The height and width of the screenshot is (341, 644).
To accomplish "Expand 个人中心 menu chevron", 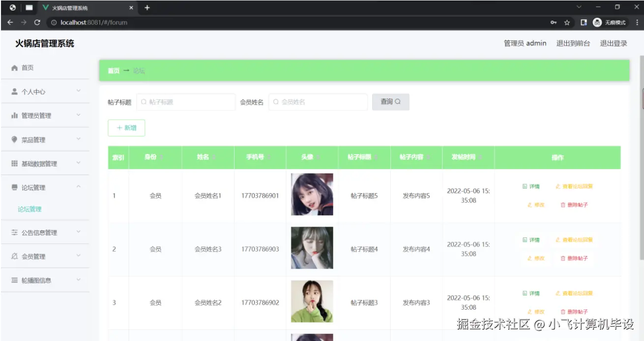I will point(79,91).
